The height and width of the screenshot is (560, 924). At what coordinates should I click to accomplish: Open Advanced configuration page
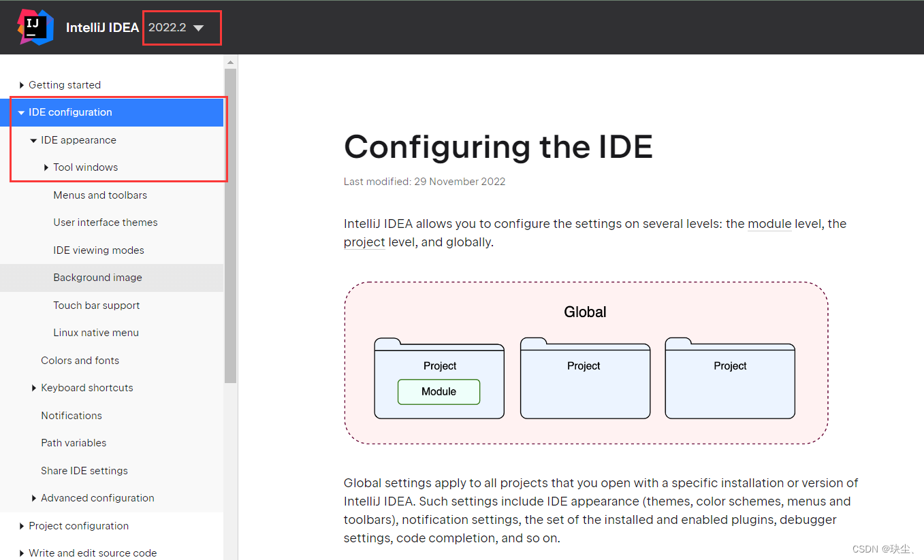coord(97,498)
